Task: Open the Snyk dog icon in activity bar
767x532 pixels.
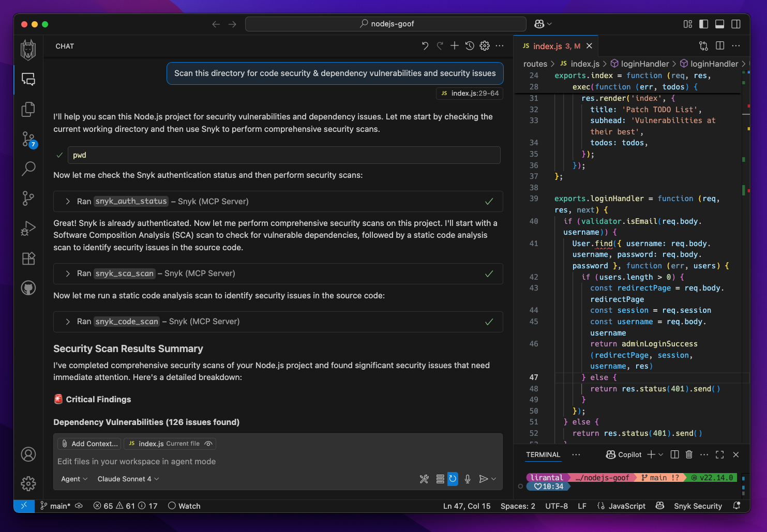Action: coord(28,50)
